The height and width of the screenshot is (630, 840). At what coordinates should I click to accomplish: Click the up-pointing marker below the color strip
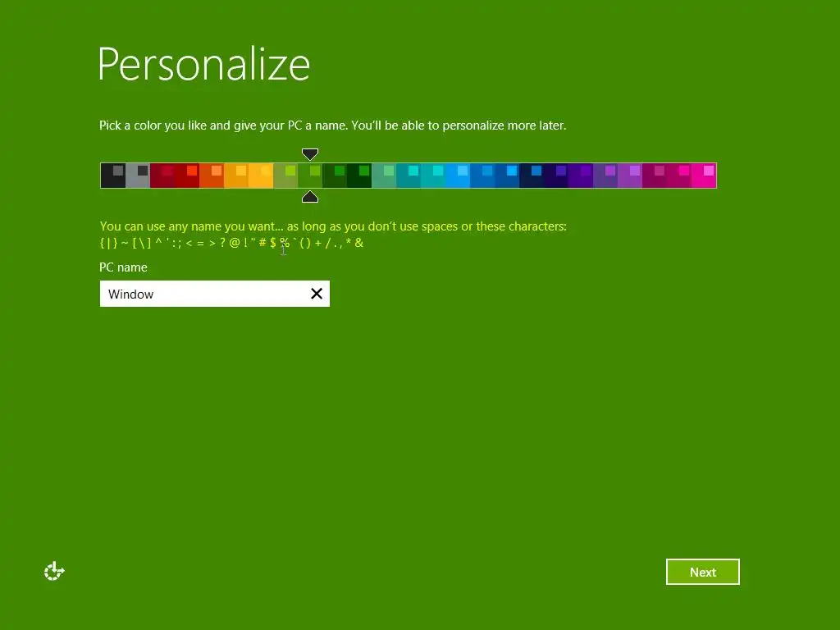pos(310,197)
